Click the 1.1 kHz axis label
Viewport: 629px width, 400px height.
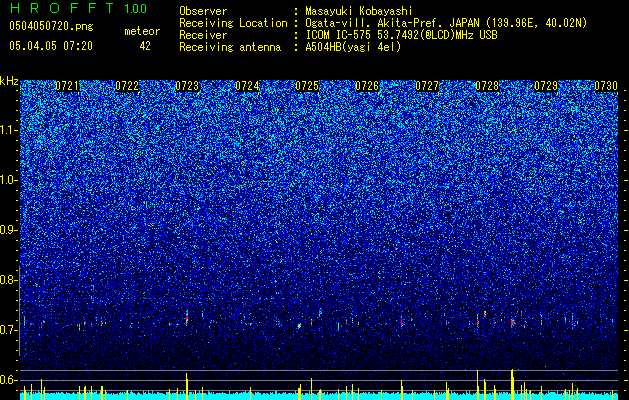[x=9, y=130]
